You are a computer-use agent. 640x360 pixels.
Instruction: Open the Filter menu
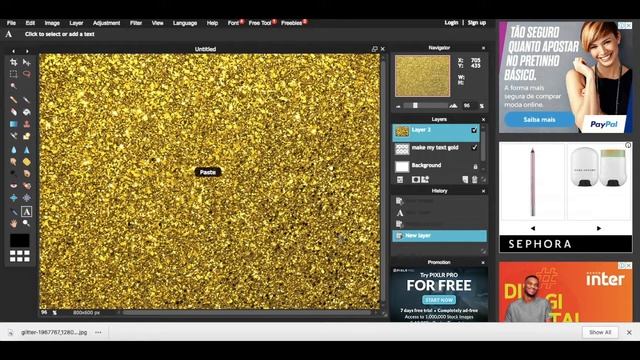pos(136,23)
